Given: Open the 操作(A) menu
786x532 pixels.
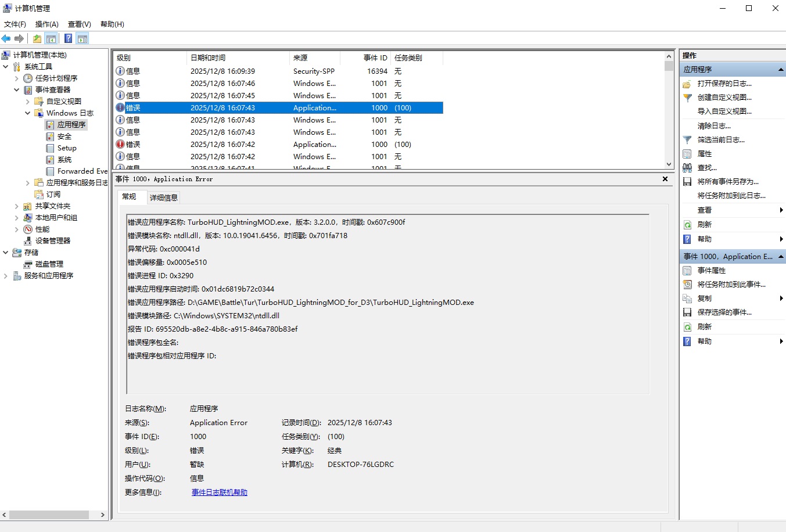Looking at the screenshot, I should click(46, 24).
